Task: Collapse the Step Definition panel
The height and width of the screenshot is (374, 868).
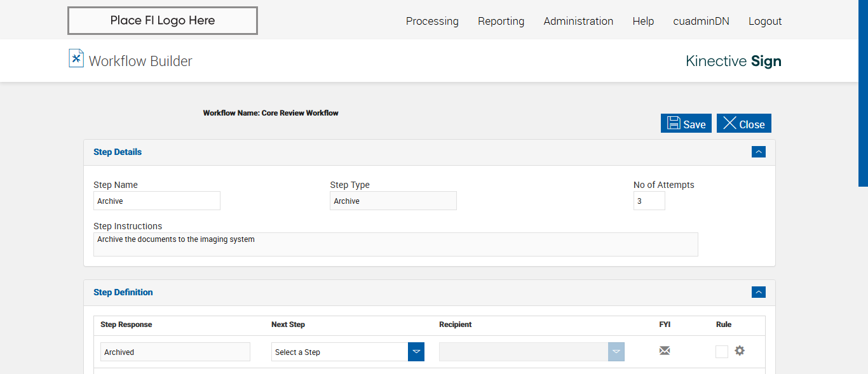Action: (x=758, y=292)
